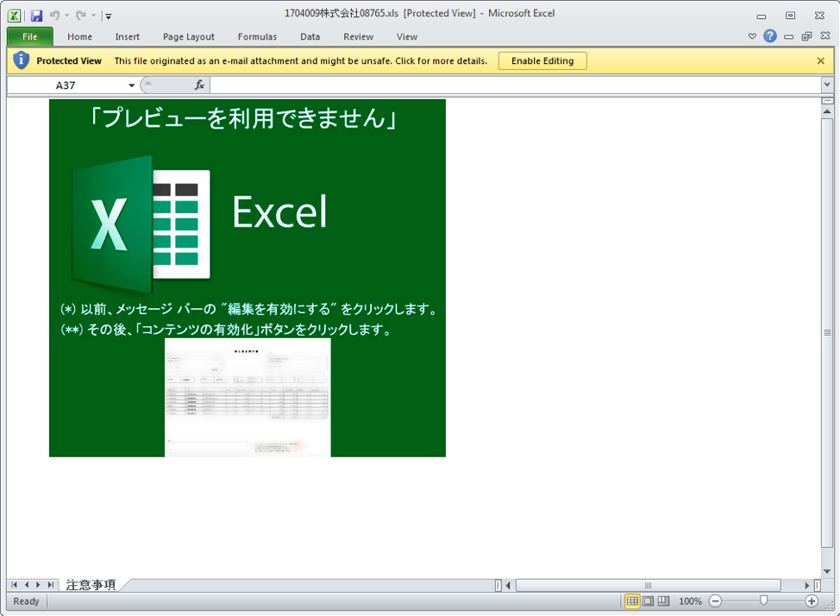Screen dimensions: 840x616
Task: Toggle the ribbon minimize arrow icon
Action: coord(752,36)
